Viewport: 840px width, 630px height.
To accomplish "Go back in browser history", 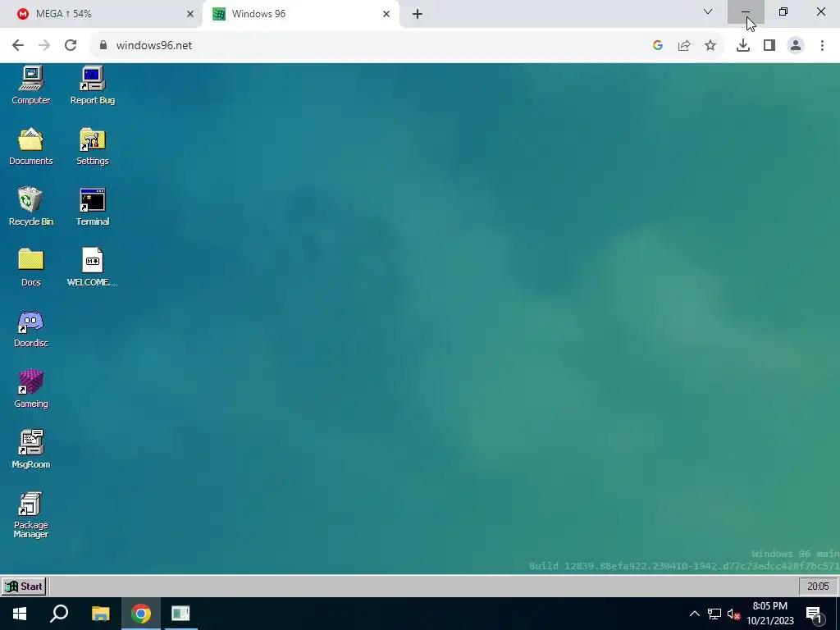I will click(18, 45).
